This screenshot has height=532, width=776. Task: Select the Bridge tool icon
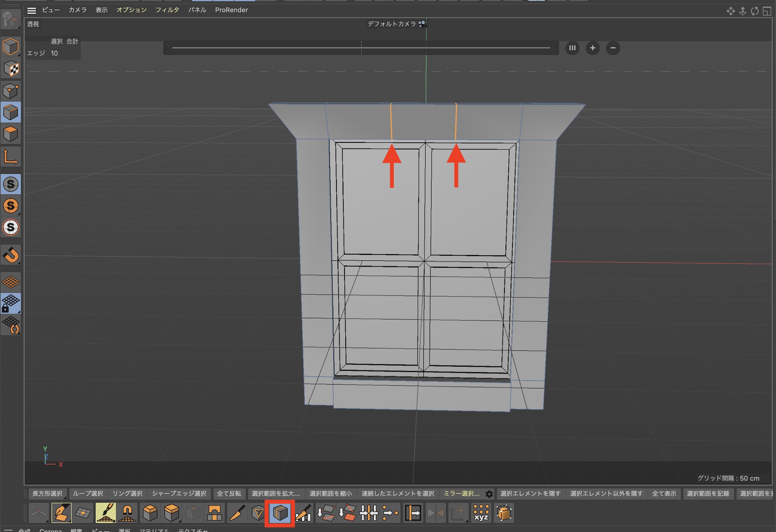(214, 513)
